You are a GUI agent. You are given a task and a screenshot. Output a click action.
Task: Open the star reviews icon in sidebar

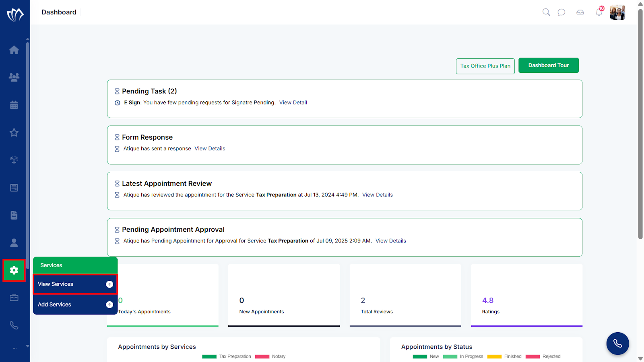[x=14, y=132]
